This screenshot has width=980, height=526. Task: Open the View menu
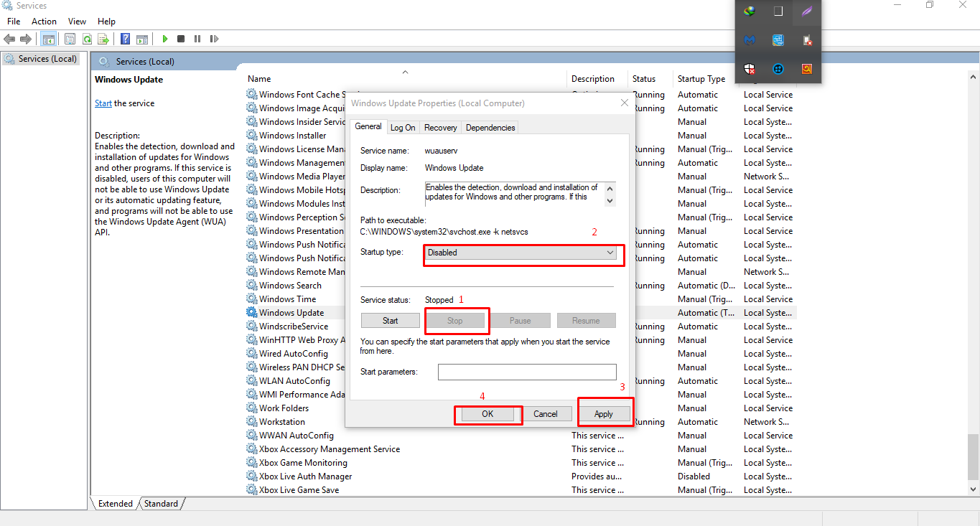point(77,22)
